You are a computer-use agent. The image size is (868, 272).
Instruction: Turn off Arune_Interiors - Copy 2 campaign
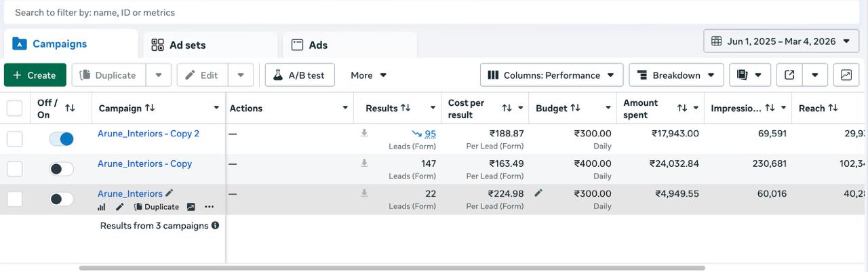pyautogui.click(x=62, y=139)
